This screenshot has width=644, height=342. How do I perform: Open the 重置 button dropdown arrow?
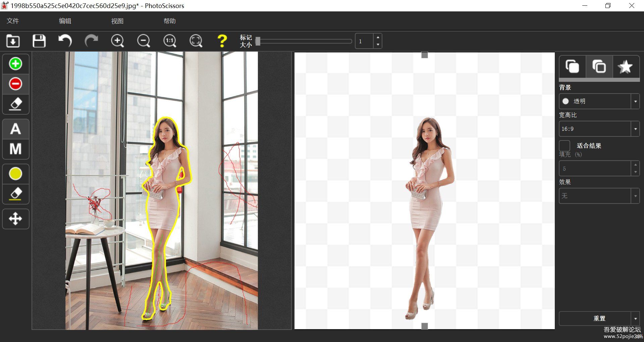pos(635,319)
